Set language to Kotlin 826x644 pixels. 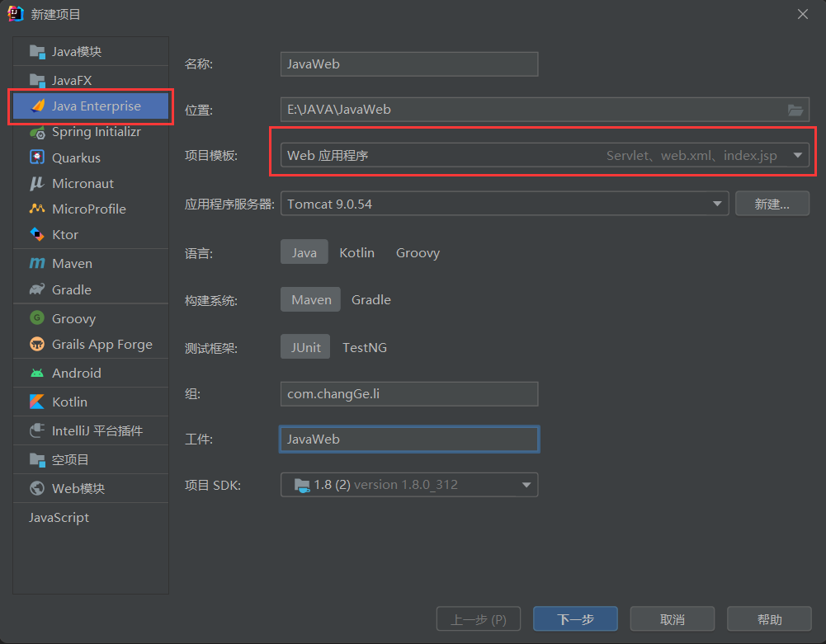tap(356, 253)
